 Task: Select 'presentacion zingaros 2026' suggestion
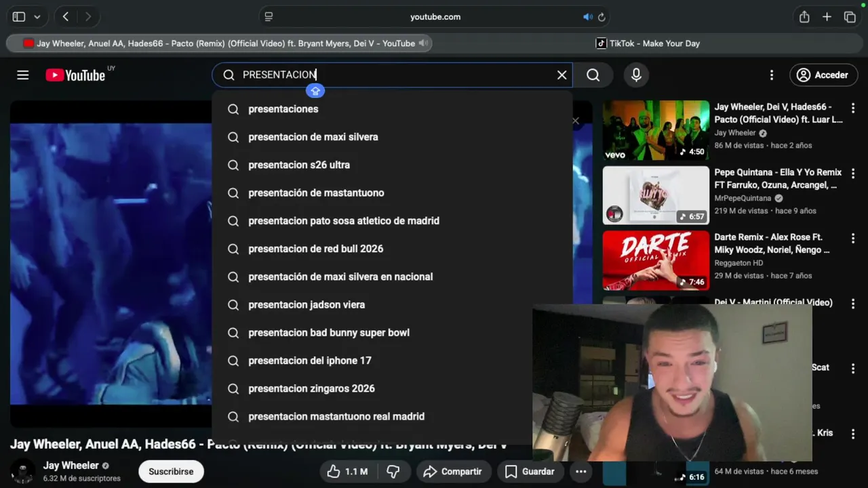[392, 388]
